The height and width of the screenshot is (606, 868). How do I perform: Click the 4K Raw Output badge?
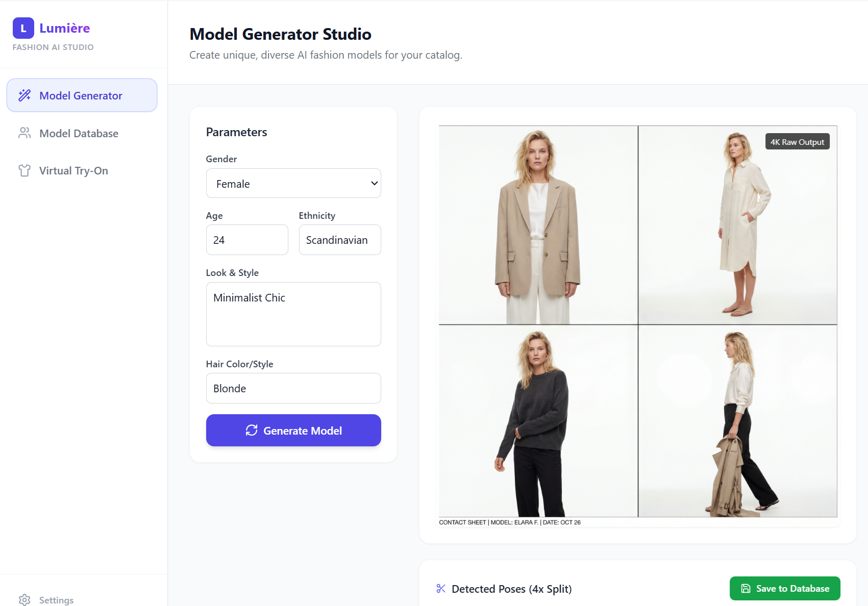pos(797,142)
